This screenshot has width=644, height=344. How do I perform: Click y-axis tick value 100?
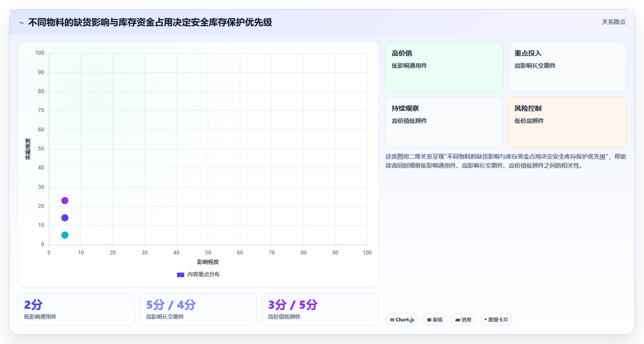40,53
